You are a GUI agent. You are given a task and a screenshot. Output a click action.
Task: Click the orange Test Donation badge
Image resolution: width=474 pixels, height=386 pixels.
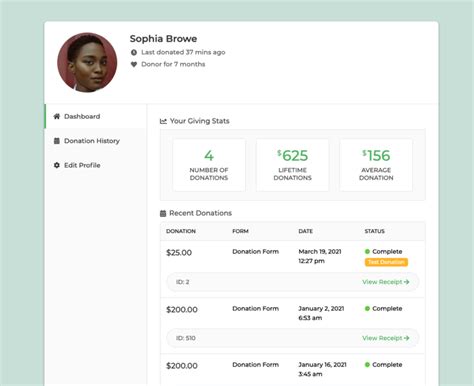tap(386, 262)
